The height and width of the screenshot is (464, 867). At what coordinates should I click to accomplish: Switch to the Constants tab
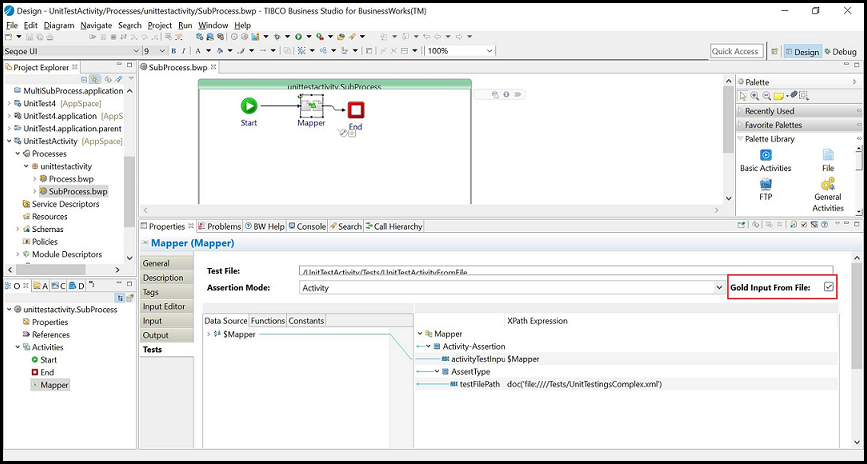tap(306, 321)
